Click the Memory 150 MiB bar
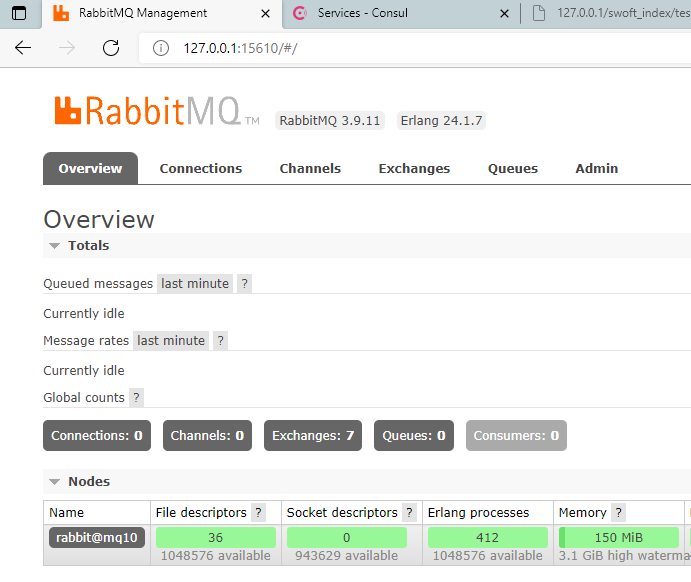Image resolution: width=691 pixels, height=582 pixels. click(x=619, y=538)
